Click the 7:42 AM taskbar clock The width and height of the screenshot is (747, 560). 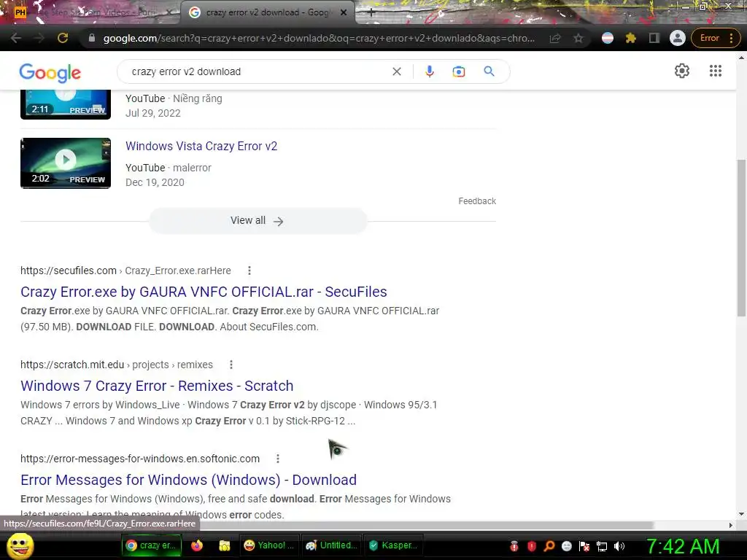coord(683,546)
